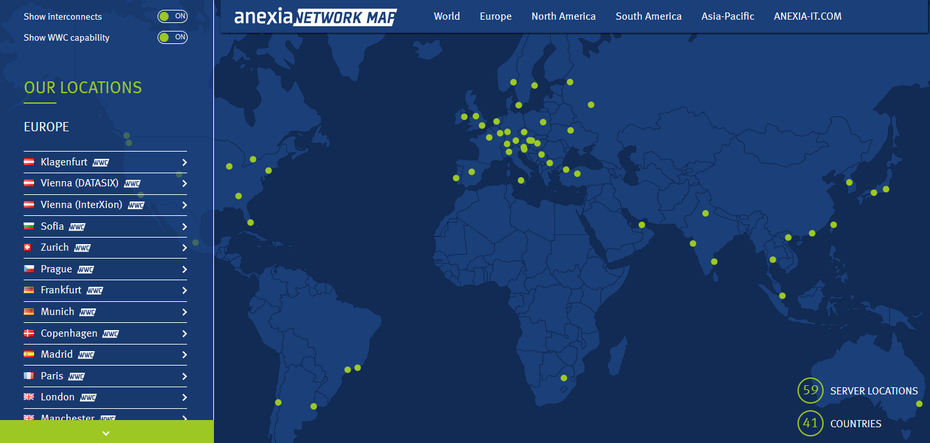Open the Klagenfurt location entry
930x443 pixels.
pos(106,162)
